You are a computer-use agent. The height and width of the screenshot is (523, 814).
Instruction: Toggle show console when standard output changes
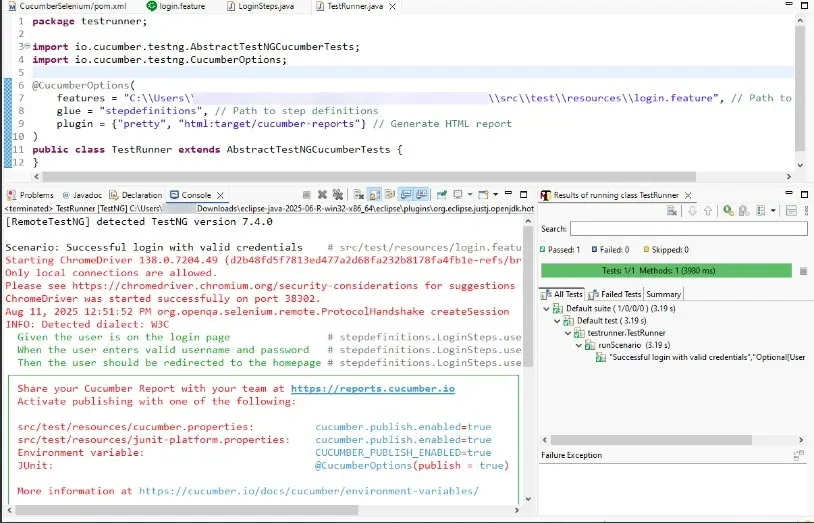pyautogui.click(x=406, y=195)
